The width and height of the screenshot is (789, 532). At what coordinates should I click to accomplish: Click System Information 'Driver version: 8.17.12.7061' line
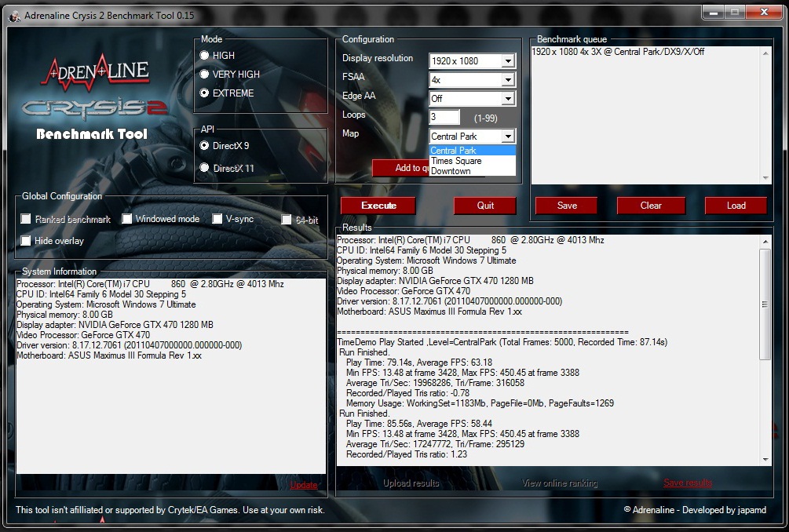coord(130,345)
